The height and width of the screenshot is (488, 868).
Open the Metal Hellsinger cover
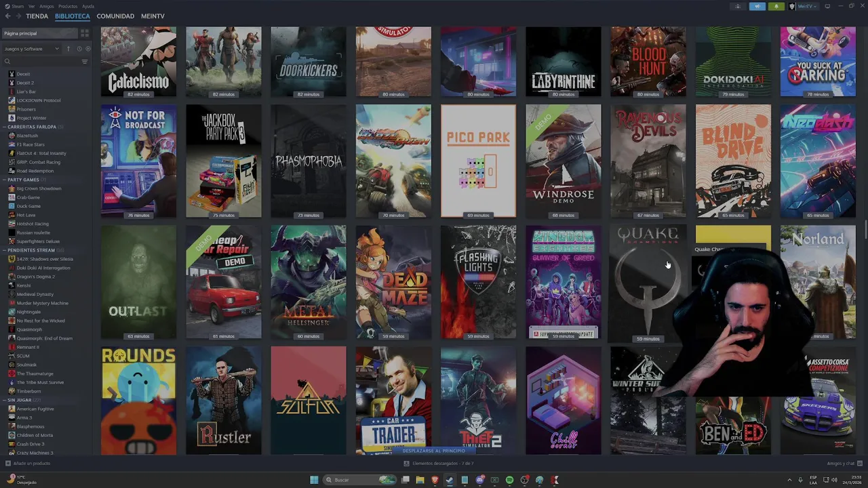click(x=309, y=282)
